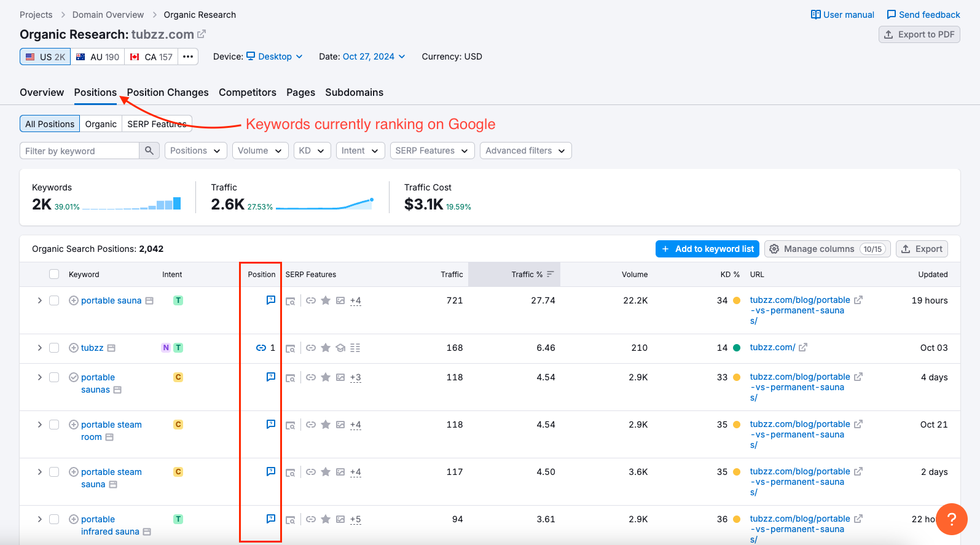This screenshot has width=980, height=545.
Task: Open the KD filter dropdown
Action: pos(313,151)
